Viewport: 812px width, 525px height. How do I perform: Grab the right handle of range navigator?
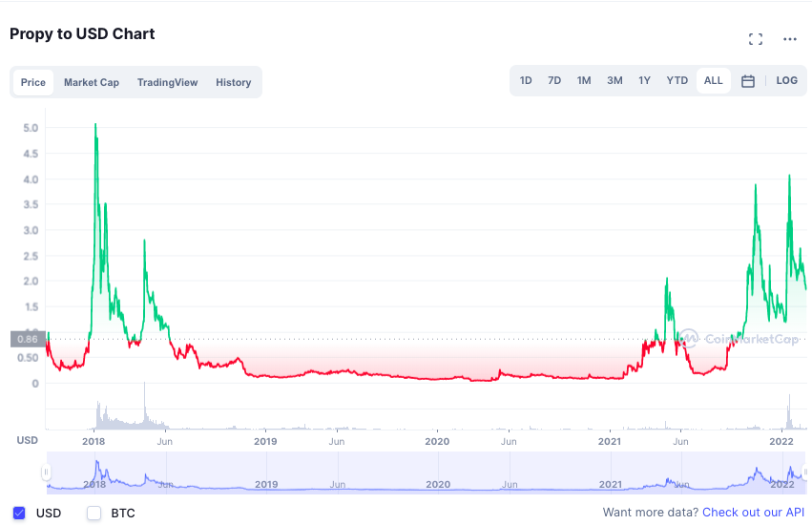tap(805, 472)
